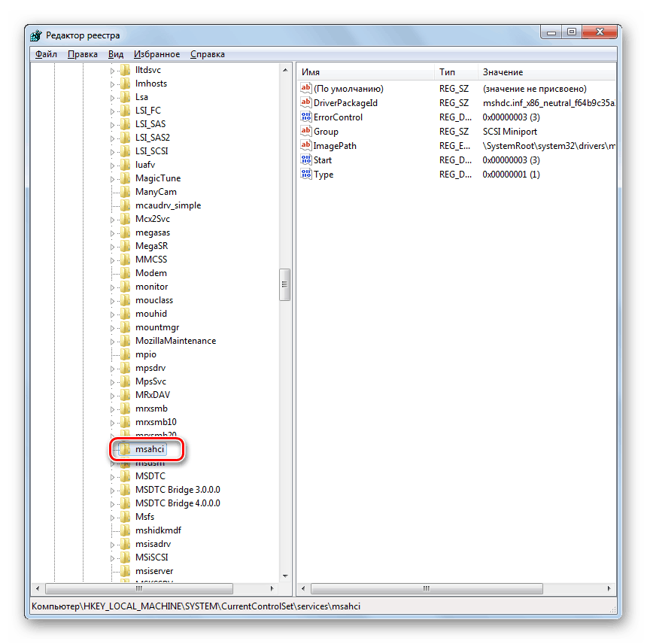
Task: Expand the lmhosts key
Action: [x=112, y=84]
